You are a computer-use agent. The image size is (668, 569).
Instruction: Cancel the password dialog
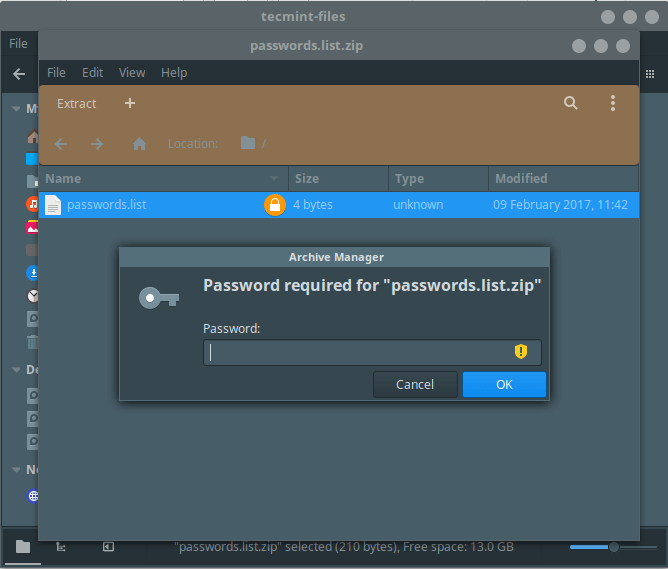tap(415, 384)
